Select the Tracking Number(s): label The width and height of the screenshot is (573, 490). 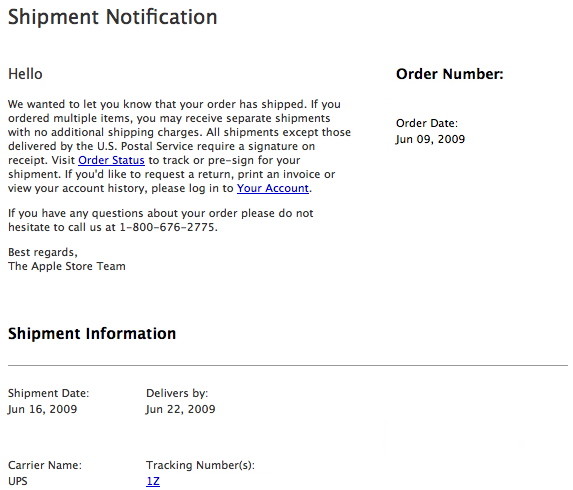click(x=200, y=465)
